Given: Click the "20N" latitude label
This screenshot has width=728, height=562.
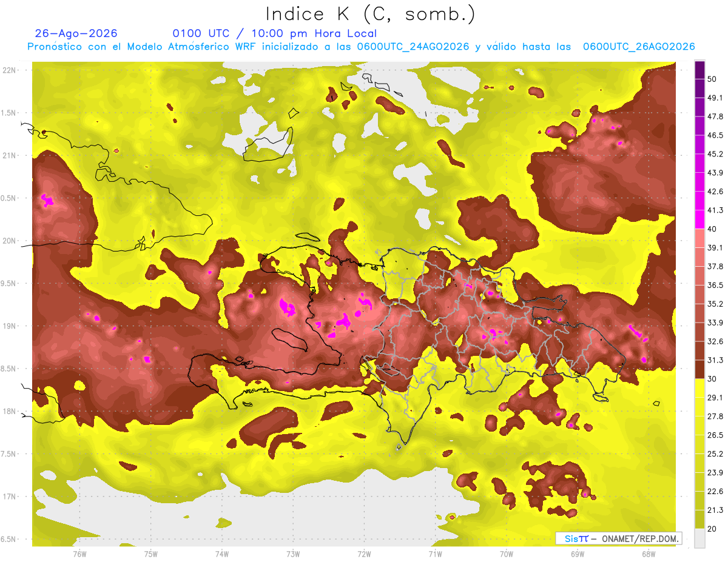Looking at the screenshot, I should [x=9, y=241].
